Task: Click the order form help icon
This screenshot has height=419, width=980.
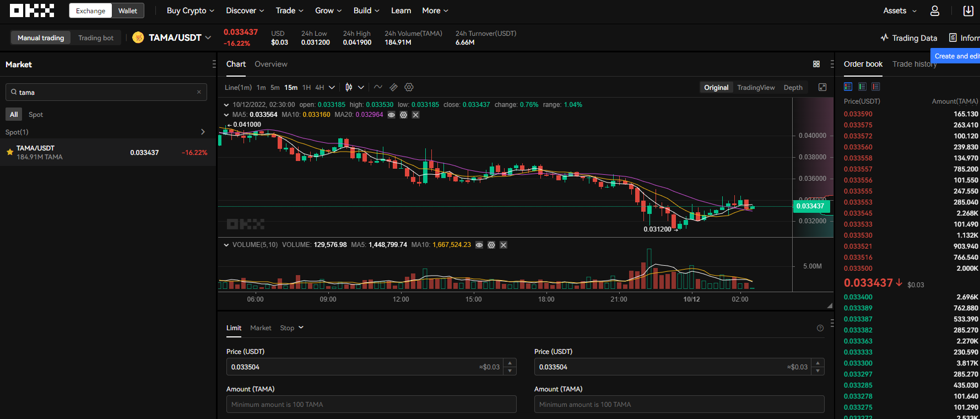Action: coord(820,328)
